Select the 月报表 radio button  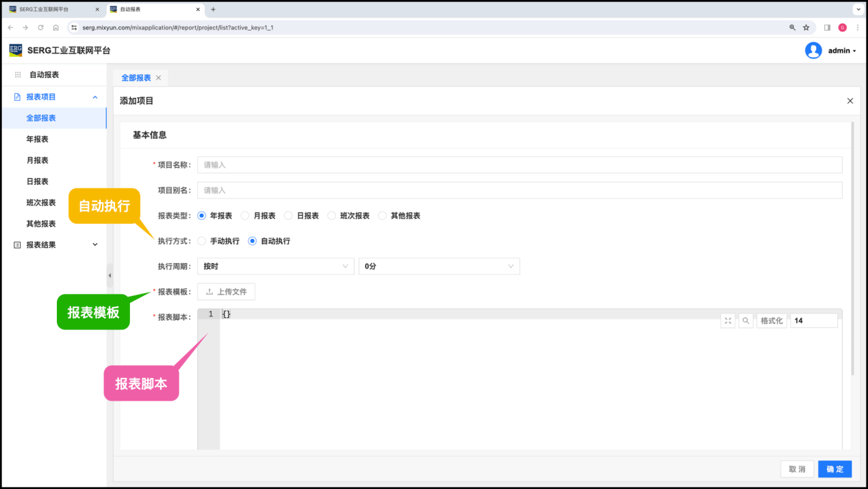(x=245, y=216)
